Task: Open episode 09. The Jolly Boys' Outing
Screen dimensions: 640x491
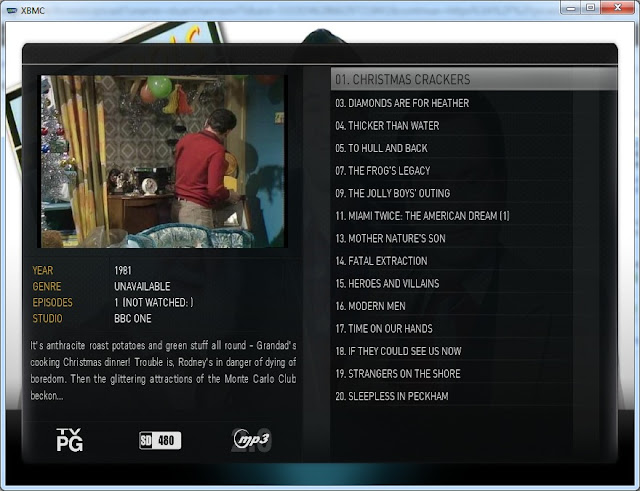Action: (x=473, y=193)
